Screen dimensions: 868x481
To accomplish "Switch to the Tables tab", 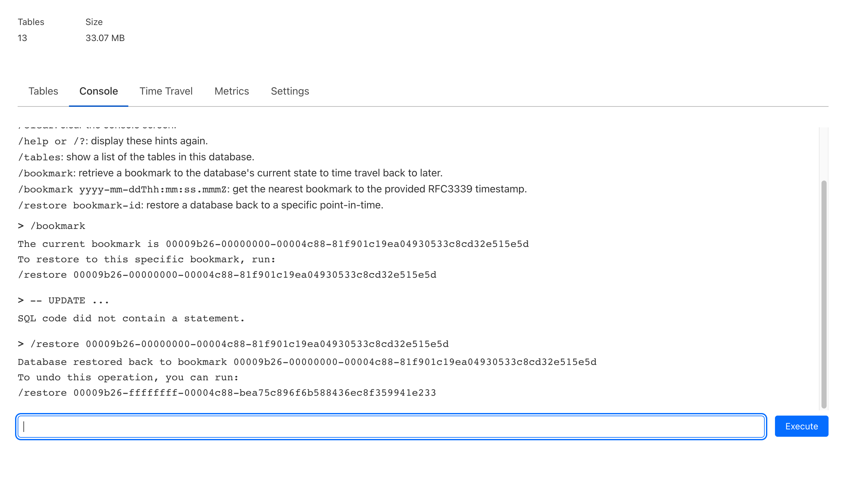I will (x=43, y=91).
